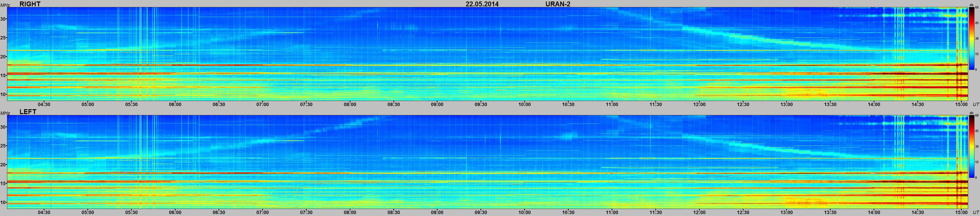Click the 20 MHz label on RIGHT panel
The height and width of the screenshot is (216, 980).
tap(3, 57)
